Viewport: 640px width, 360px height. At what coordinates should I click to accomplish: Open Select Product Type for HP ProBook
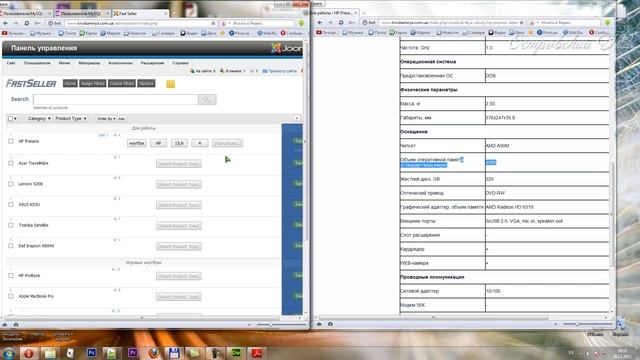(179, 276)
